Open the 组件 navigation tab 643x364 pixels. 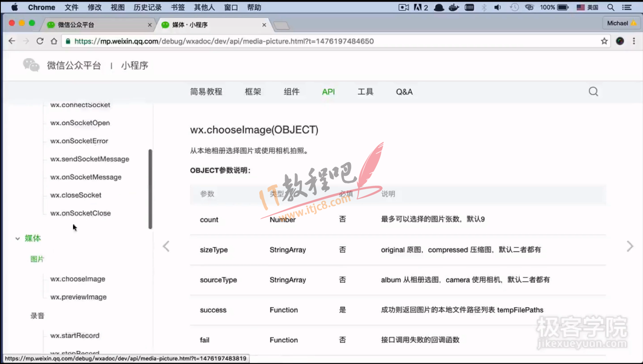tap(292, 92)
